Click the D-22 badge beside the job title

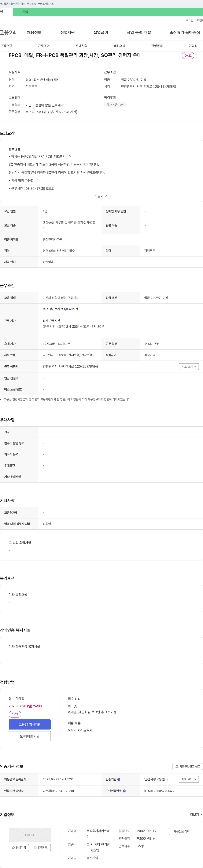(188, 56)
